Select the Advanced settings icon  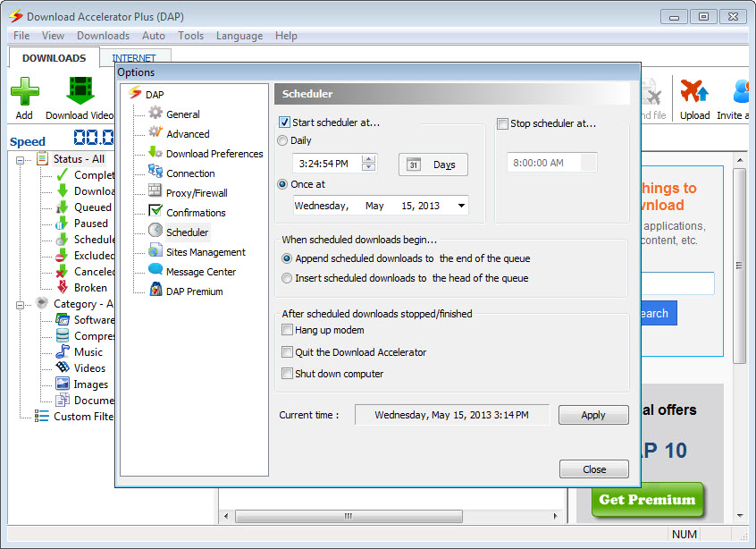click(155, 132)
